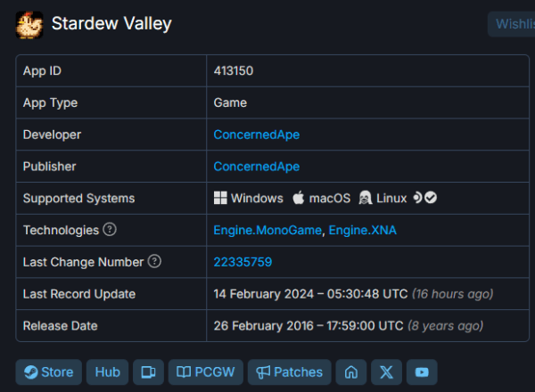Open the Engine.MonoGame technology link

tap(267, 230)
